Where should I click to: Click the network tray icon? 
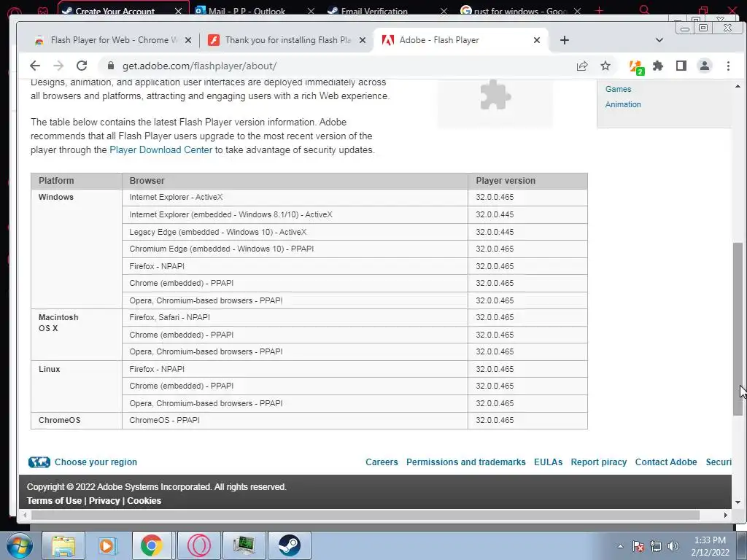[656, 546]
